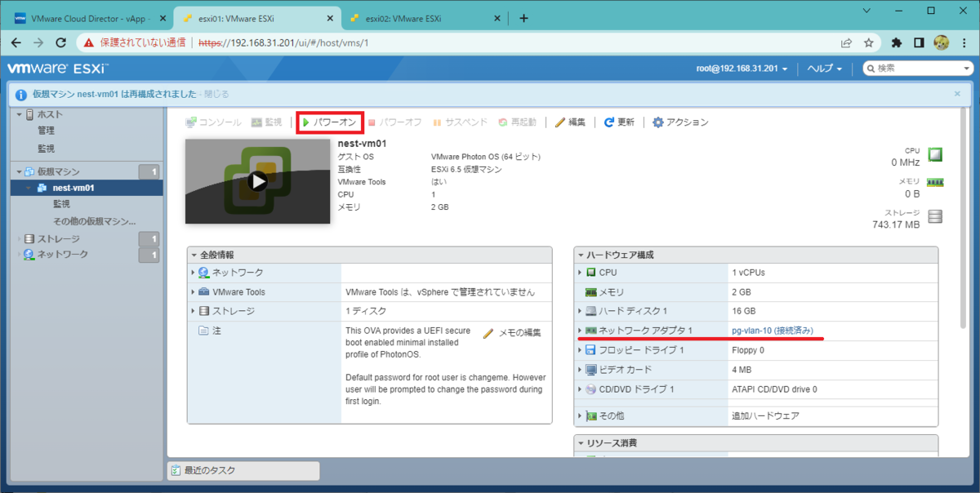Screen dimensions: 980x493
Task: Open the gear Actions menu
Action: pos(680,122)
